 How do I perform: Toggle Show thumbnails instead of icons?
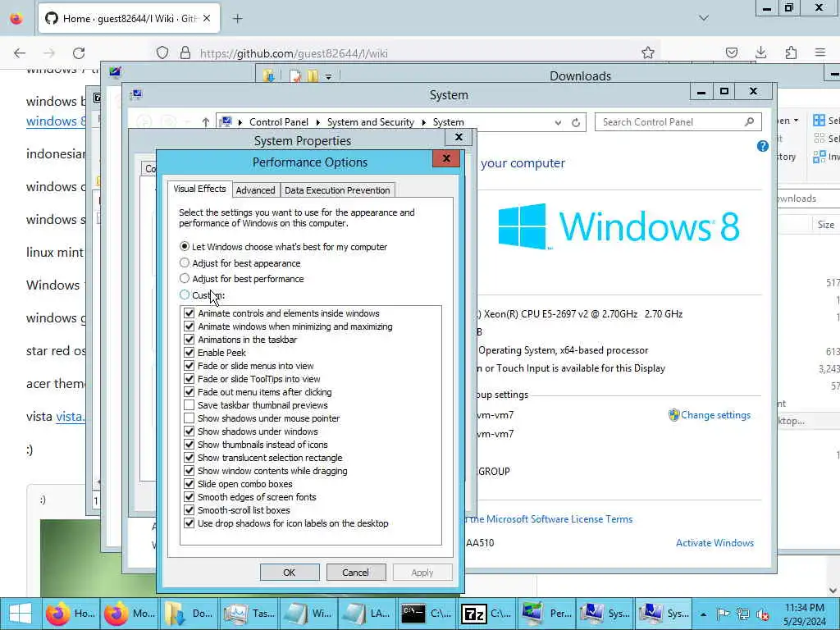click(x=189, y=445)
